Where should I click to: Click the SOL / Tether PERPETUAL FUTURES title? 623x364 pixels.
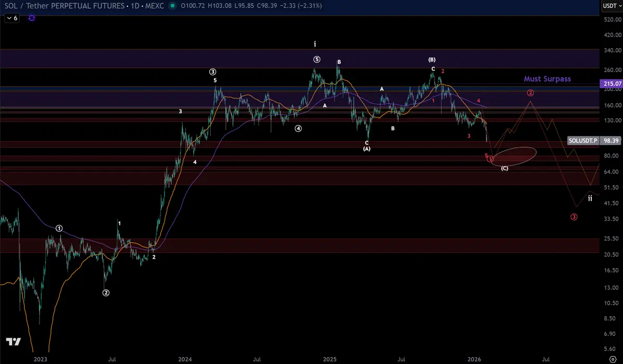click(x=65, y=6)
